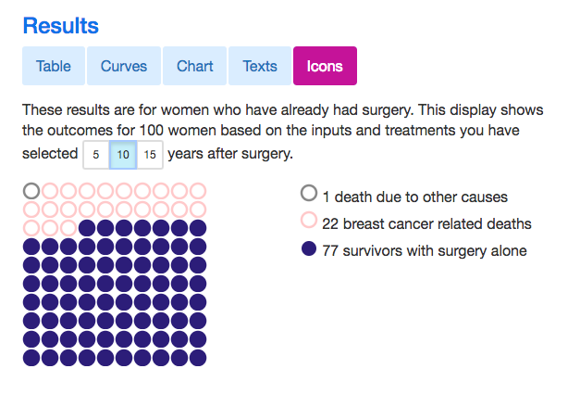Click the last pink circle in top row
The height and width of the screenshot is (394, 580).
[x=198, y=191]
